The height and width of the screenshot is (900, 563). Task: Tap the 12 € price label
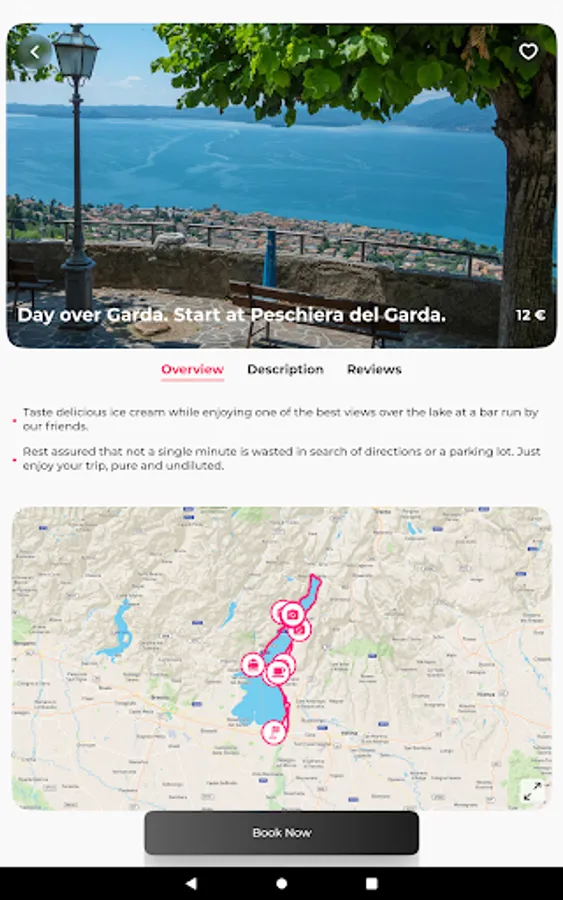530,315
